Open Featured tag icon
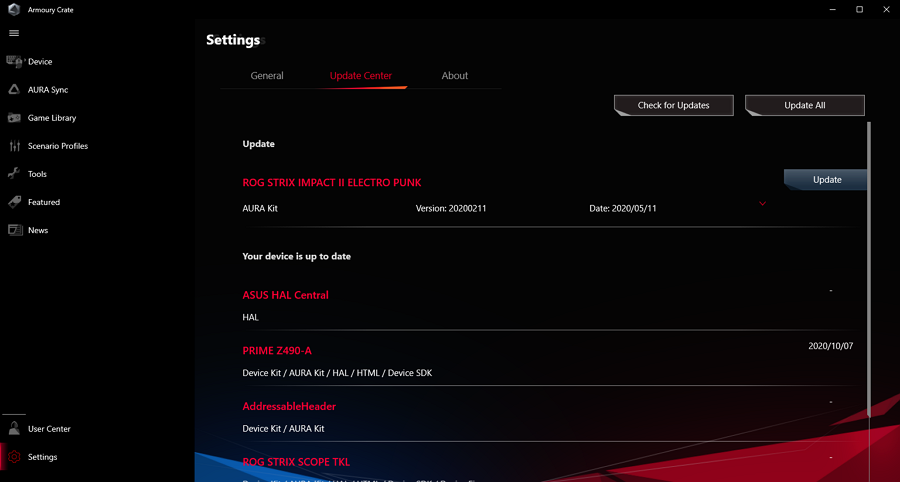Image resolution: width=900 pixels, height=482 pixels. pyautogui.click(x=14, y=202)
